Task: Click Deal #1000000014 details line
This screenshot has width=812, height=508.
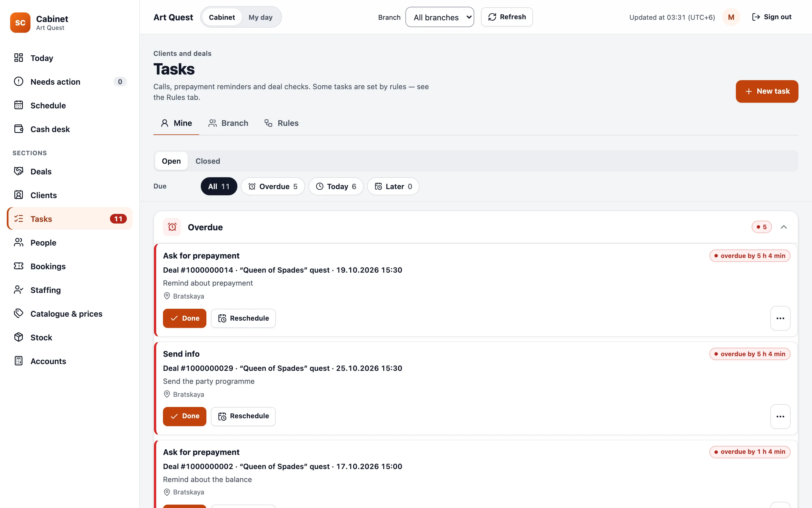Action: tap(283, 270)
